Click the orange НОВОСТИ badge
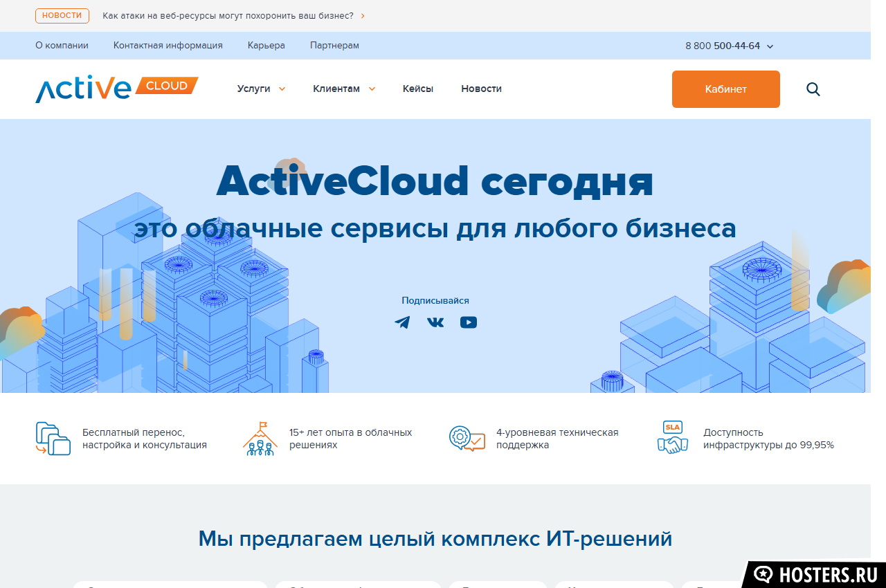 [62, 15]
